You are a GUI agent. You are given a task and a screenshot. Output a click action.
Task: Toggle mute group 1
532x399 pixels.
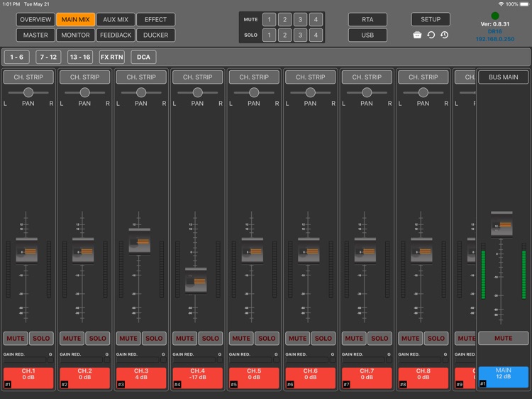click(270, 19)
